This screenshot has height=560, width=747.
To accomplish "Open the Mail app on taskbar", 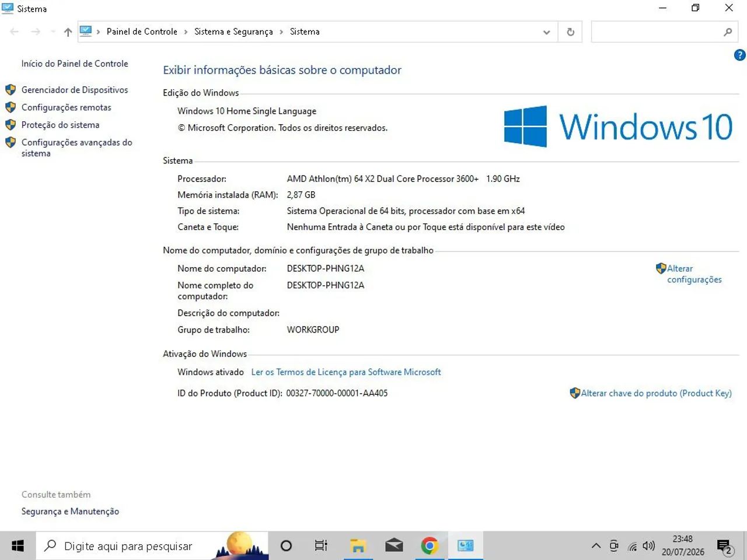I will (x=394, y=546).
